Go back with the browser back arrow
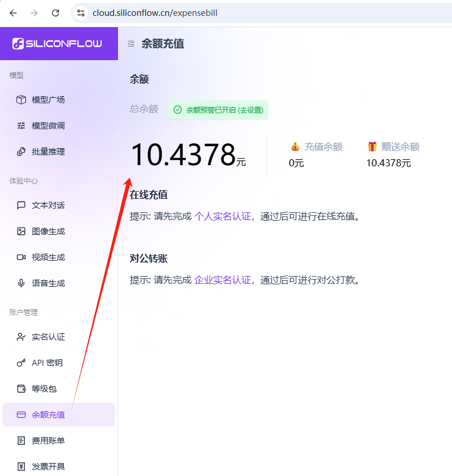Viewport: 452px width, 476px height. tap(13, 13)
